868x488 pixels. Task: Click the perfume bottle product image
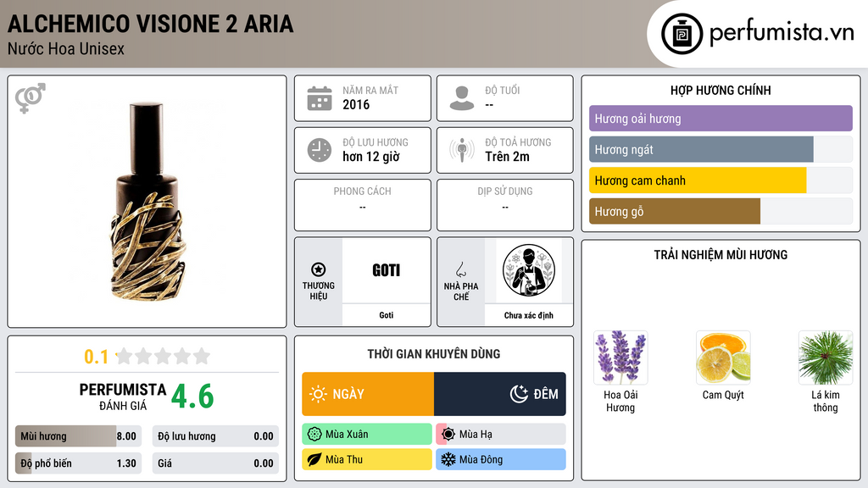coord(147,202)
